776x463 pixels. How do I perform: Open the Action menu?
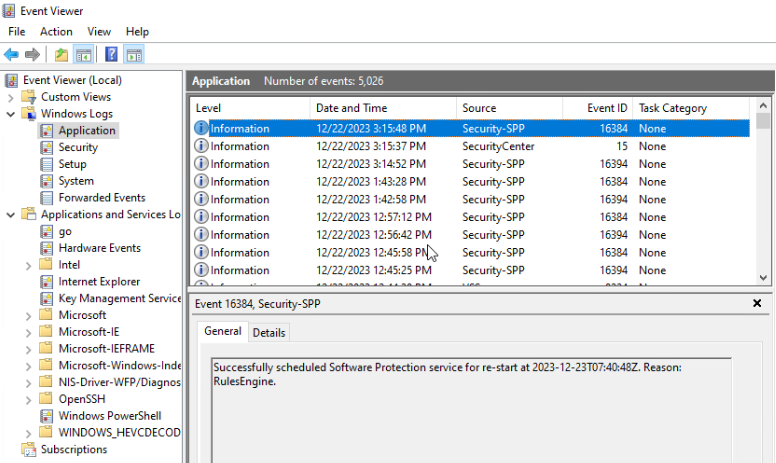56,32
